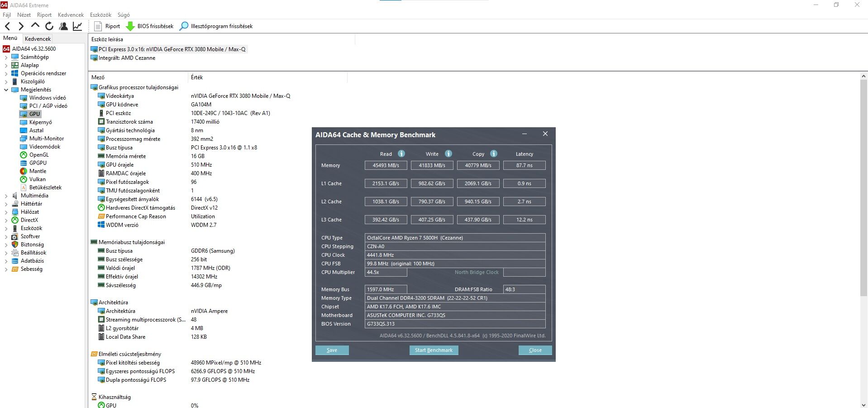Switch to Kedvencek sidebar tab
The height and width of the screenshot is (408, 868).
[38, 39]
